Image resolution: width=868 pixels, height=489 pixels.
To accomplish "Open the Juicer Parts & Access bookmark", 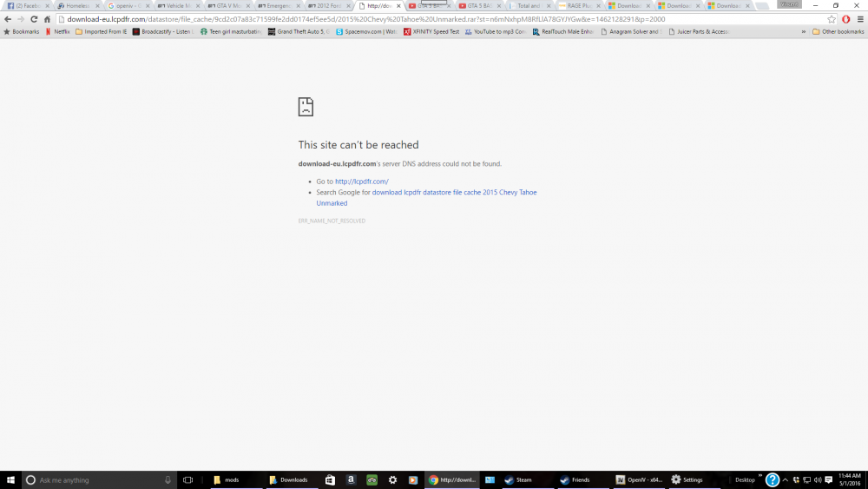I will 699,31.
